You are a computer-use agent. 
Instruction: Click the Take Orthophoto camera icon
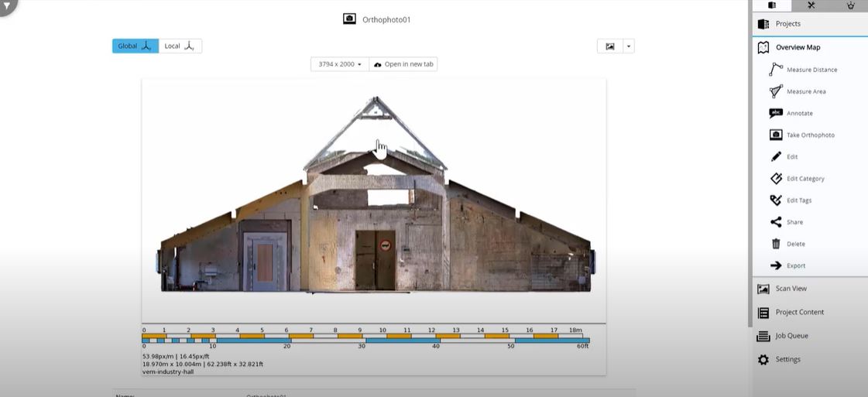(x=776, y=135)
